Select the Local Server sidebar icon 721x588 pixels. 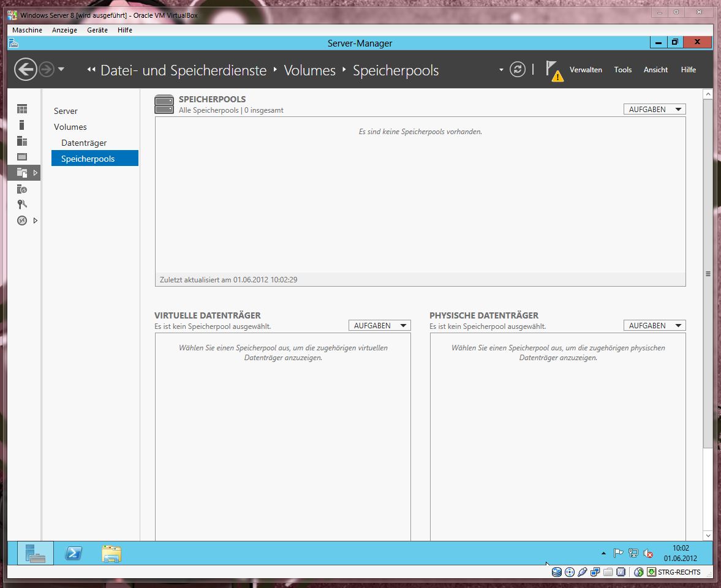22,125
